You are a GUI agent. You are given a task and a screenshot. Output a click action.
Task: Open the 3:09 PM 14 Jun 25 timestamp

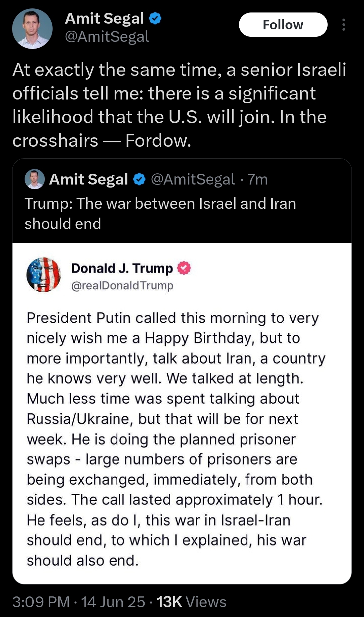pyautogui.click(x=79, y=602)
